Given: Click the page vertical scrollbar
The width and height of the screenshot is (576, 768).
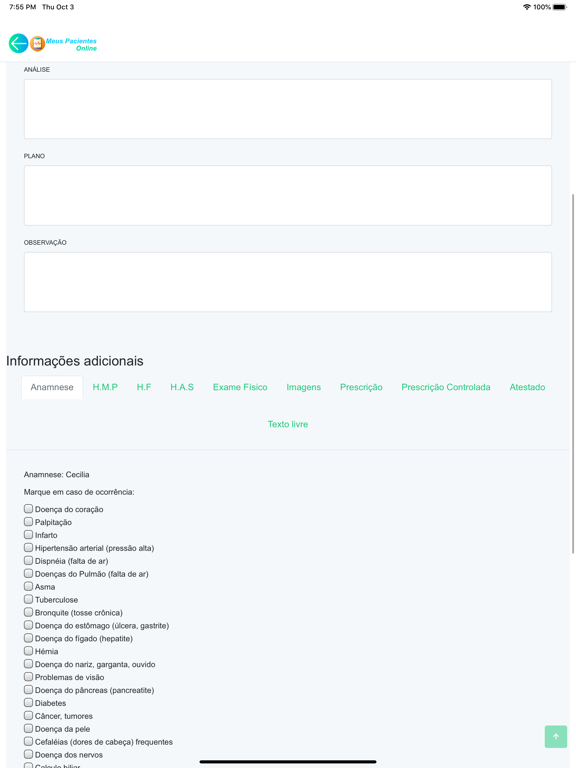Looking at the screenshot, I should [573, 373].
